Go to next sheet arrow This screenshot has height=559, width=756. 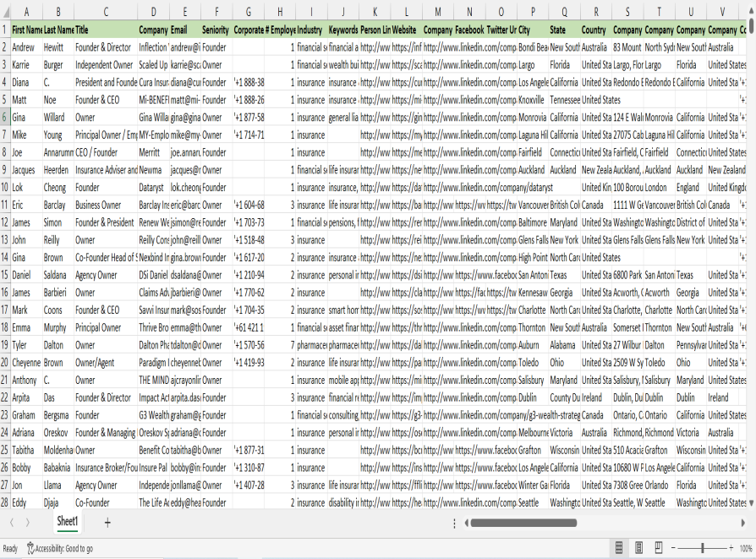(27, 523)
